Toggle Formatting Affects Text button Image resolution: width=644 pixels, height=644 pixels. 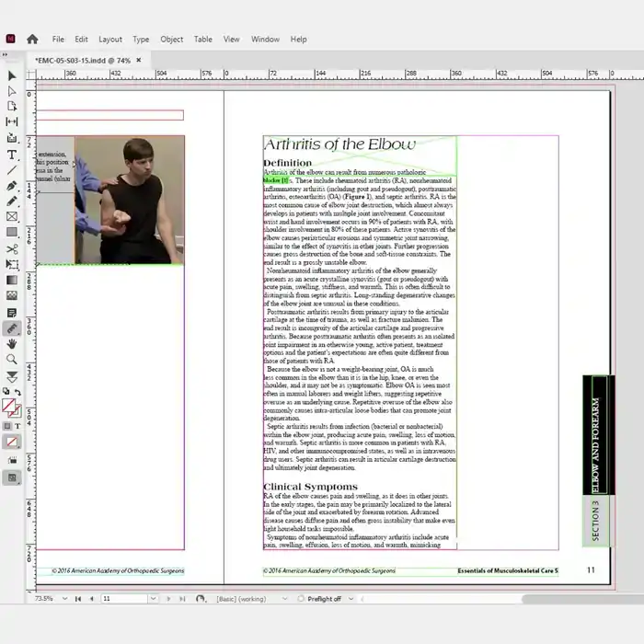click(17, 426)
